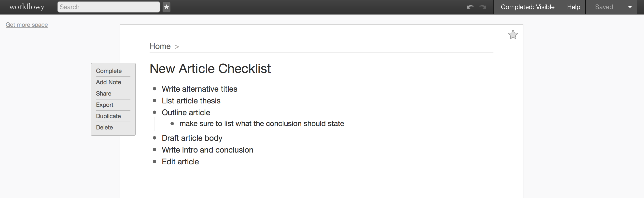
Task: Click the undo arrow icon
Action: coord(470,7)
